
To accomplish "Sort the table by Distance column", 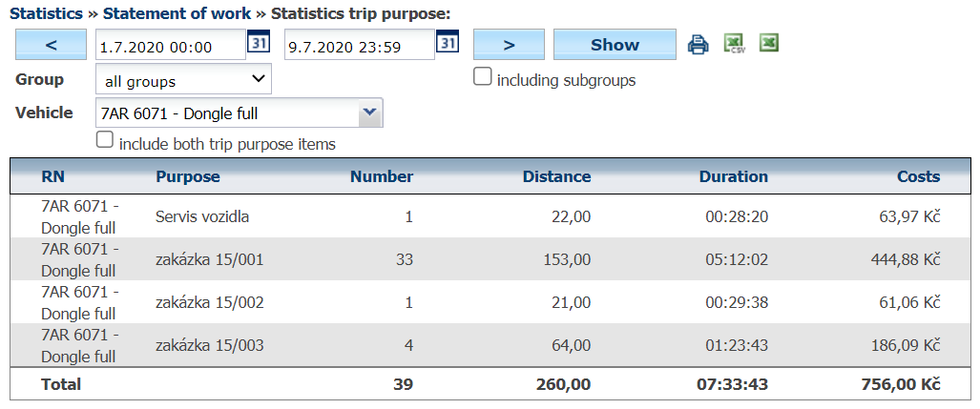I will pyautogui.click(x=556, y=176).
